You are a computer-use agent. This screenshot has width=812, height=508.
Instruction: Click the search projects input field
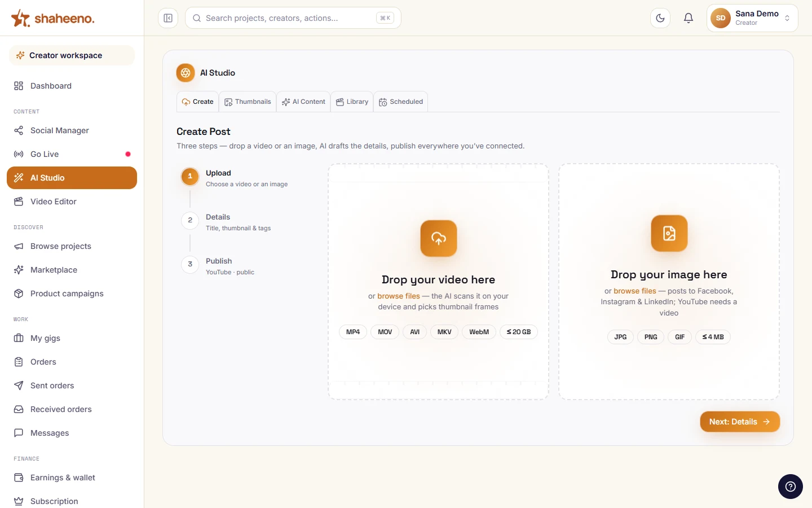[293, 18]
